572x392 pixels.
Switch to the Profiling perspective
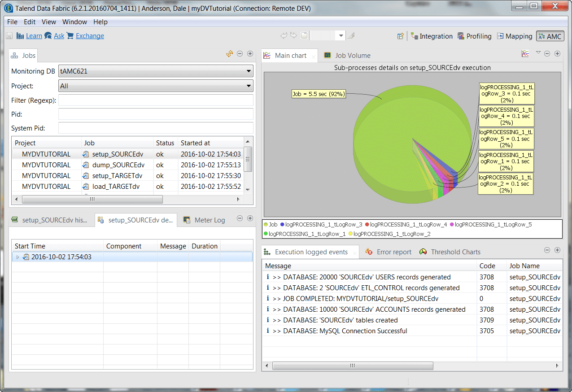pos(474,36)
